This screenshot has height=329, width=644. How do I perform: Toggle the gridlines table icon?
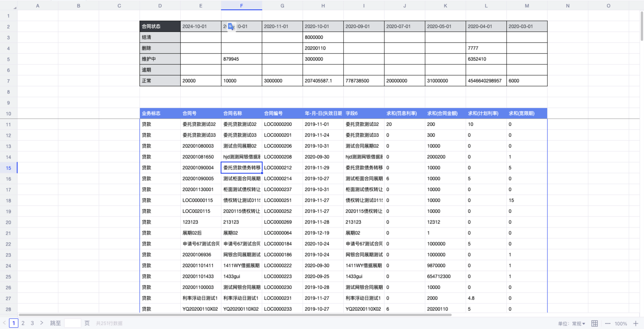coord(594,323)
